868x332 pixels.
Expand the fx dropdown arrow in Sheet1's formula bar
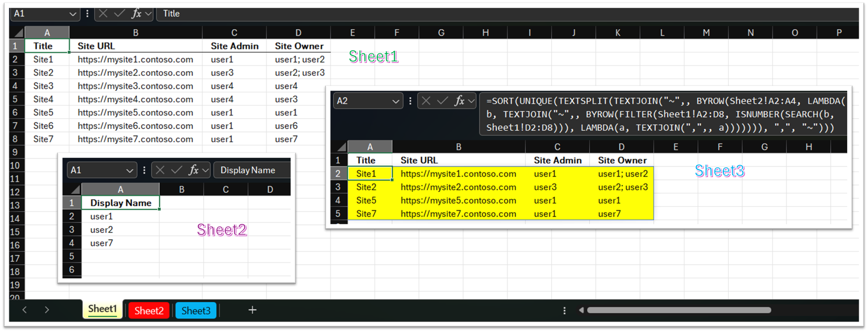click(148, 14)
